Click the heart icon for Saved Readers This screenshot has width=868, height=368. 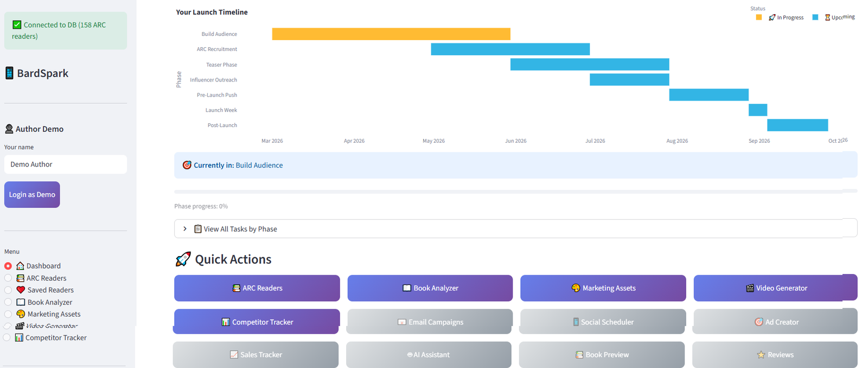click(x=21, y=290)
